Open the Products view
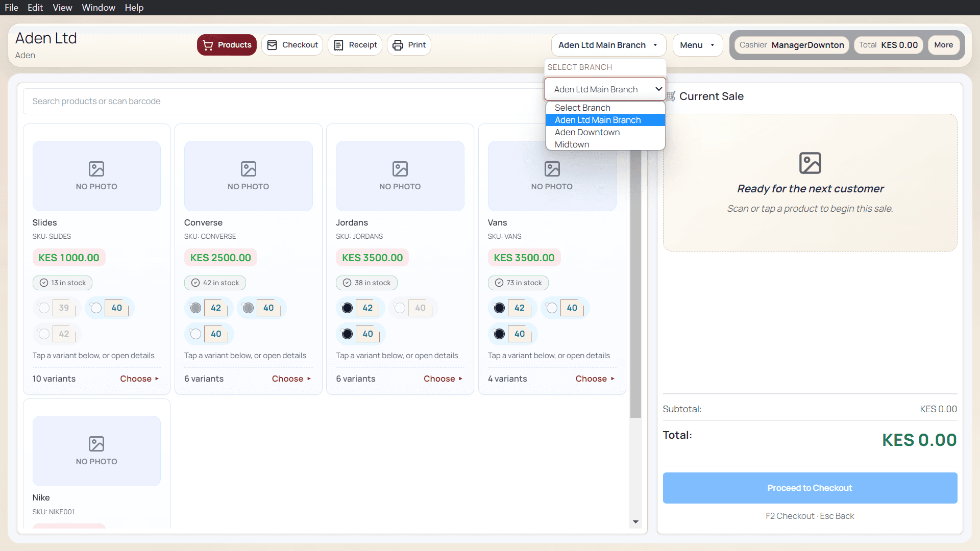The height and width of the screenshot is (551, 980). 227,45
